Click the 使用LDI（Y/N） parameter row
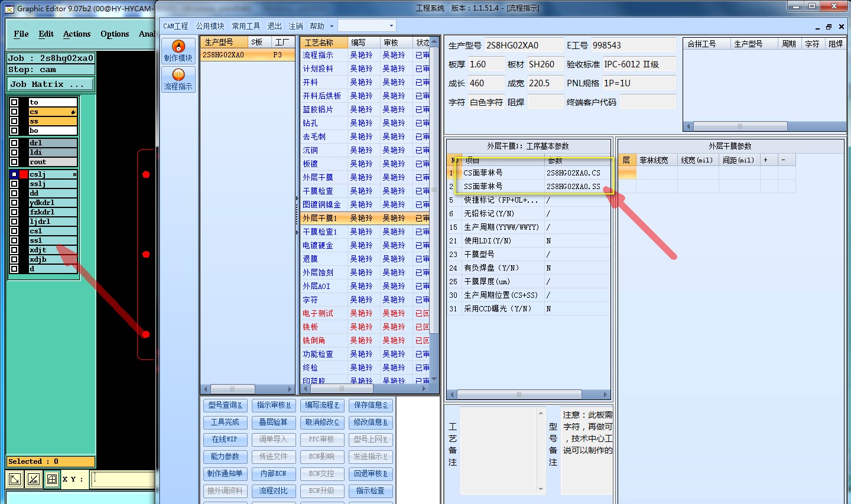The width and height of the screenshot is (851, 504). (x=528, y=241)
